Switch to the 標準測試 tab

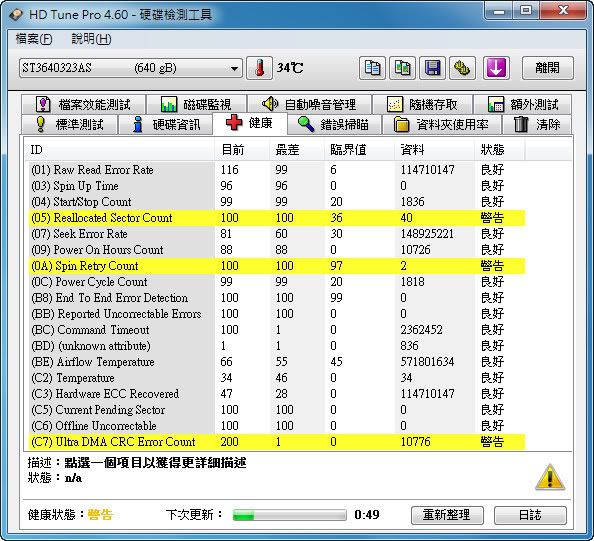coord(69,125)
